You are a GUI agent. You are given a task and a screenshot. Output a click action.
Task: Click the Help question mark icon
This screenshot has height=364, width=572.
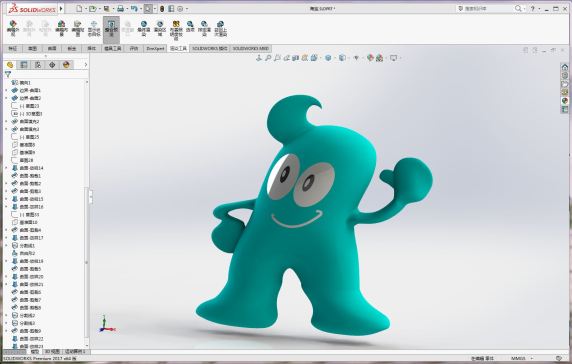point(533,8)
